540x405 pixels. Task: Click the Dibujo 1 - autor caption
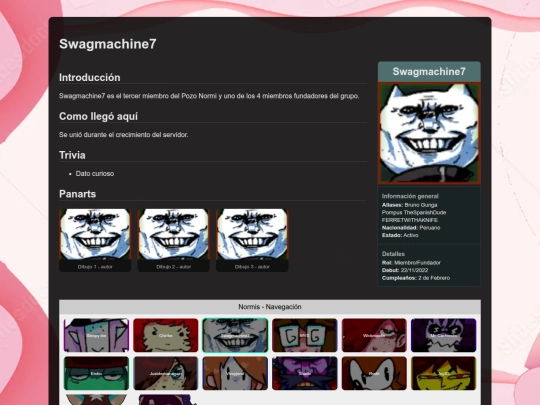[x=95, y=267]
